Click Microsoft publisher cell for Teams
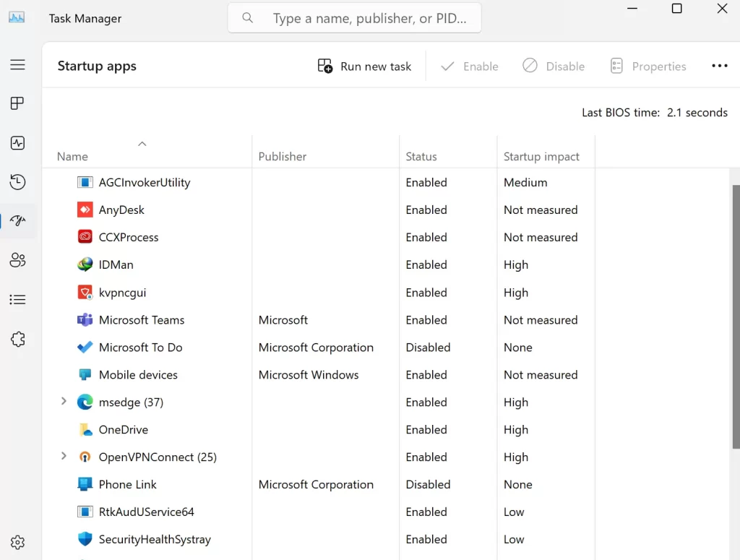This screenshot has width=740, height=560. tap(283, 320)
